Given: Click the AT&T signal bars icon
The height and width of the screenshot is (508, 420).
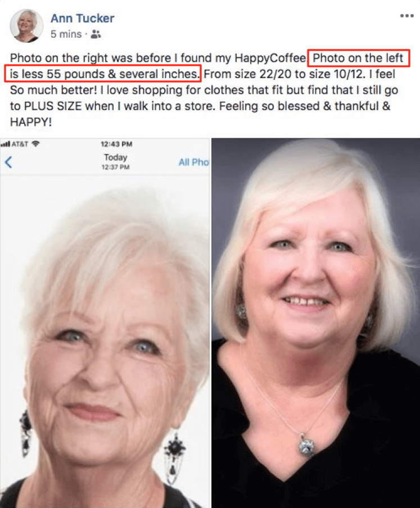Looking at the screenshot, I should [x=5, y=144].
